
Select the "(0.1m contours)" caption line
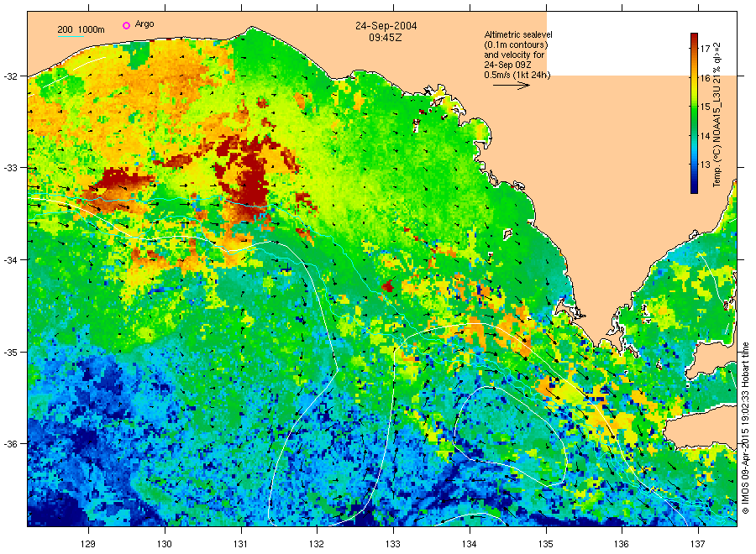click(x=516, y=44)
